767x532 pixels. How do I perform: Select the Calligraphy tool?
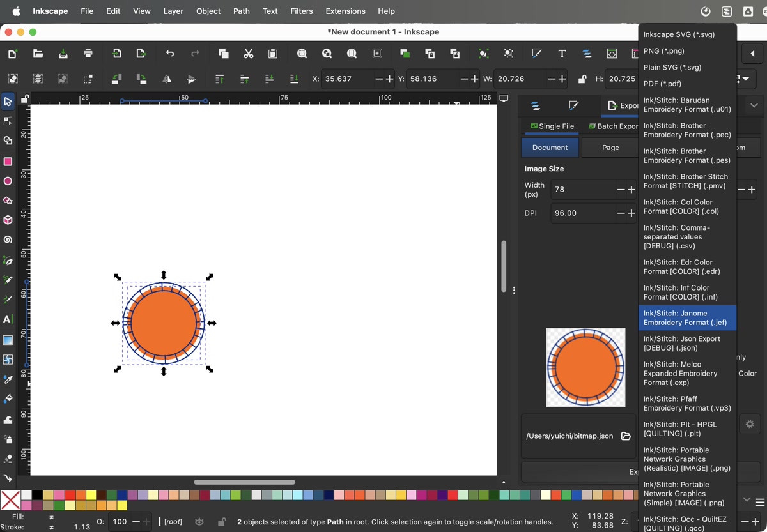(x=8, y=300)
